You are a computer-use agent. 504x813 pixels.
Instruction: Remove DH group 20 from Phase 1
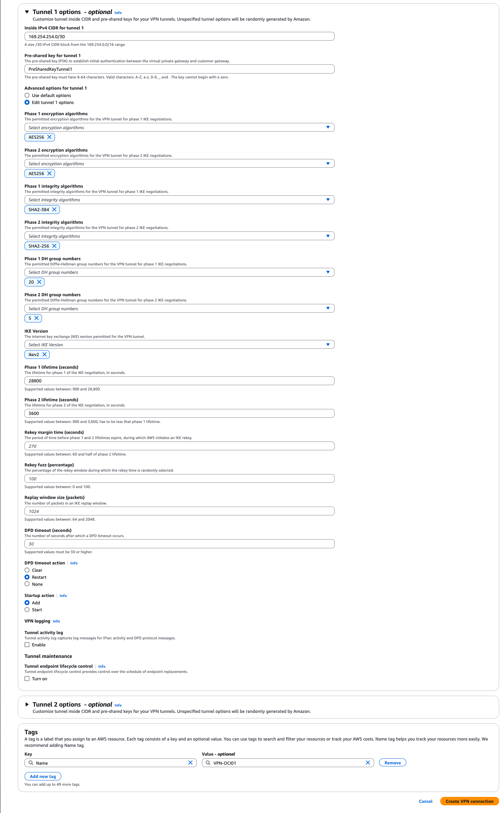click(x=40, y=282)
